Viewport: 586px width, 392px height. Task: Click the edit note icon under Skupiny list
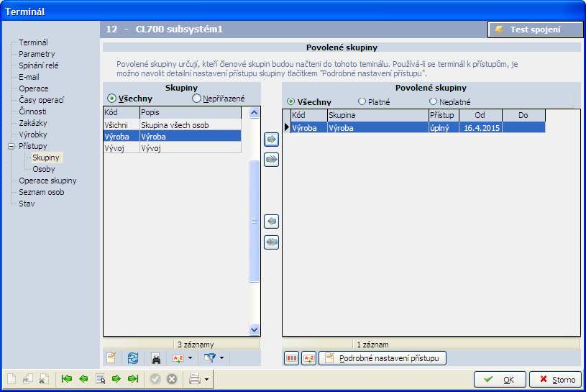(111, 358)
